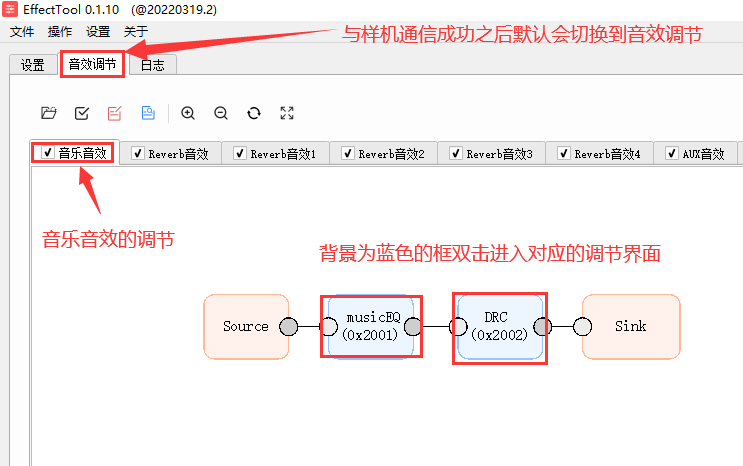The height and width of the screenshot is (466, 743).
Task: Select the Reverb音效 effect tab label
Action: pyautogui.click(x=178, y=154)
